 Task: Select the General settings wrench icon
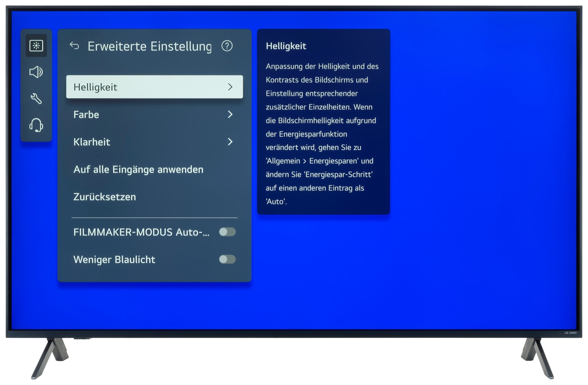click(x=36, y=99)
